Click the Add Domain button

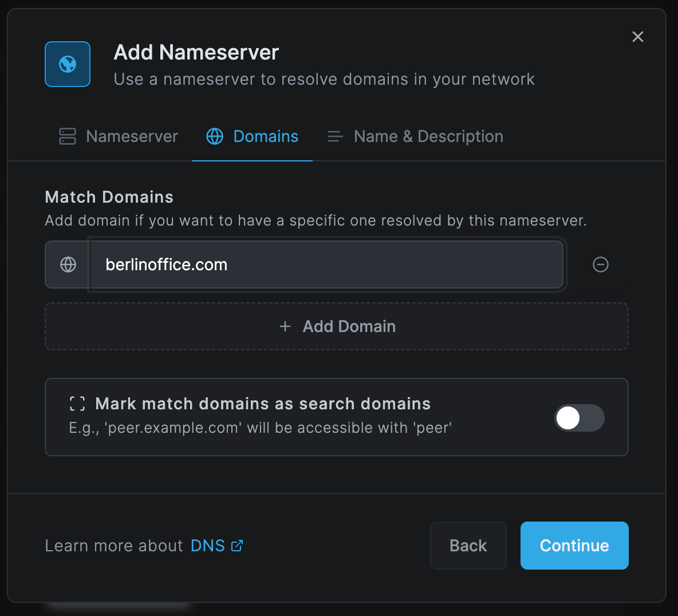point(336,326)
